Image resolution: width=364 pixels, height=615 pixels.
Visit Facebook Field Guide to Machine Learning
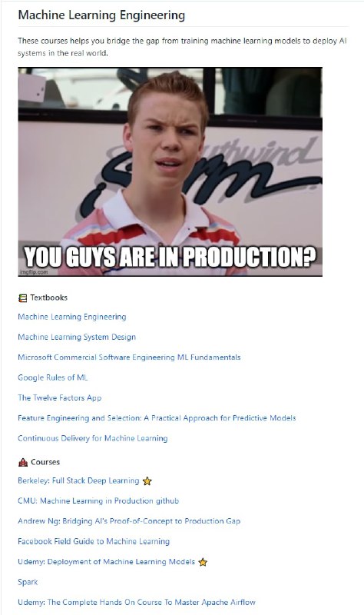tap(94, 542)
